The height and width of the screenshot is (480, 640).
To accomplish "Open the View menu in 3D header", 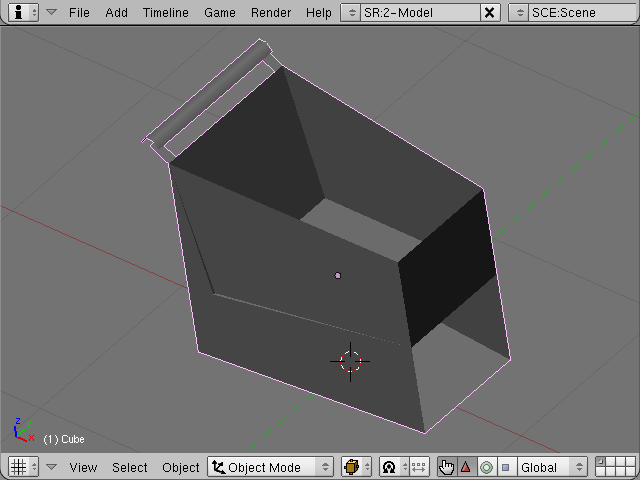I will point(83,467).
